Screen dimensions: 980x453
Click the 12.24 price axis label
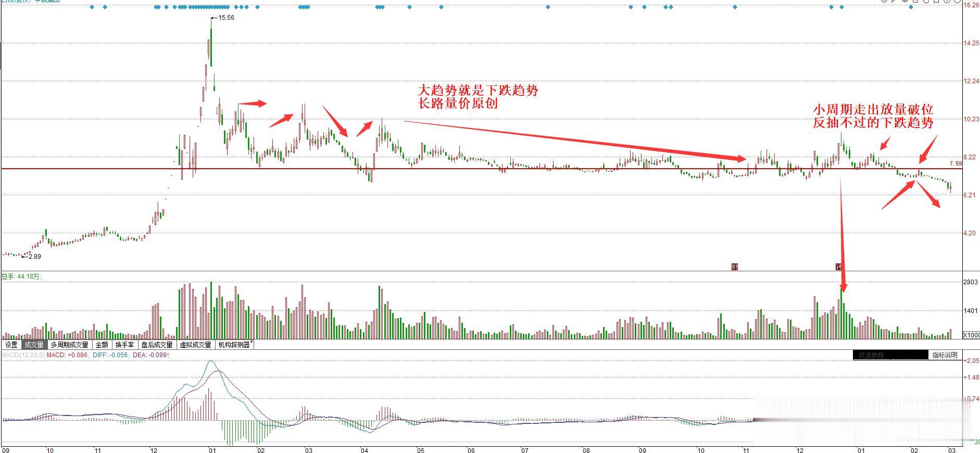[x=972, y=81]
